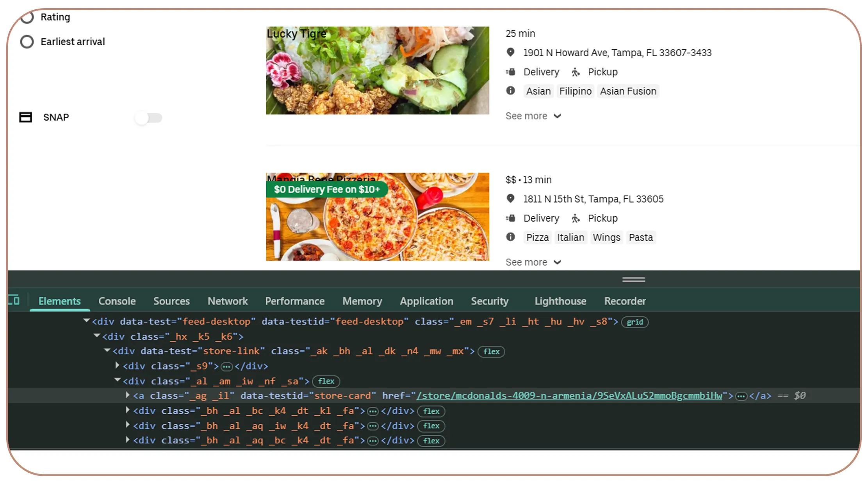This screenshot has width=868, height=484.
Task: Open the Lucky Tigre food thumbnail
Action: (377, 70)
